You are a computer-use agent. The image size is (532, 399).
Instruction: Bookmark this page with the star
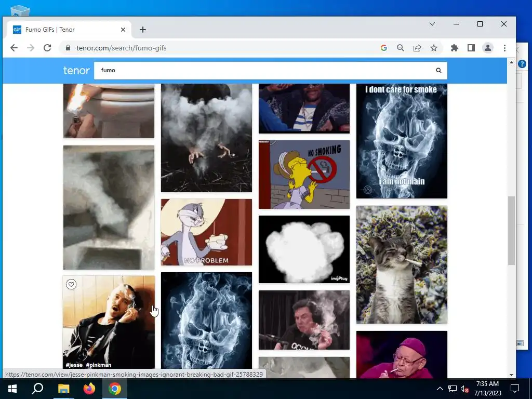click(x=434, y=48)
